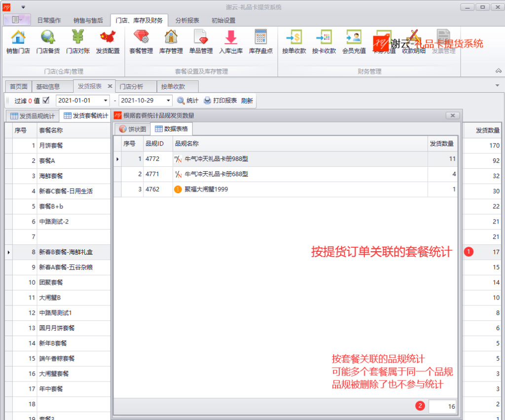Select row 月饼套餐 in the list

[x=58, y=146]
